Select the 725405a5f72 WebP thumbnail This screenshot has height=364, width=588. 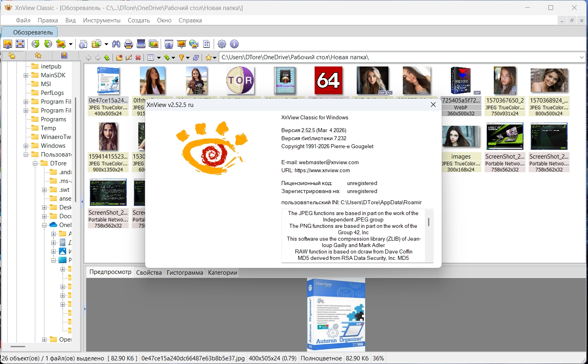[461, 91]
